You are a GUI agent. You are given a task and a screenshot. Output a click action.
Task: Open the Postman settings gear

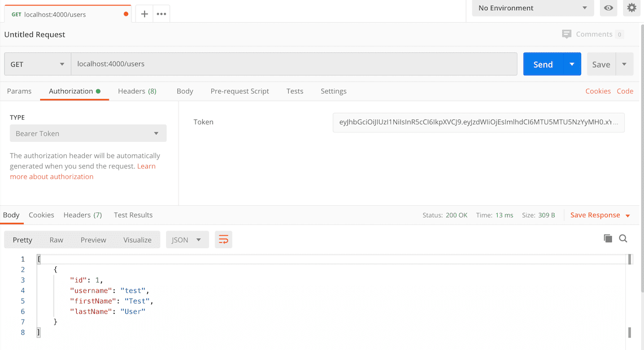(x=631, y=8)
